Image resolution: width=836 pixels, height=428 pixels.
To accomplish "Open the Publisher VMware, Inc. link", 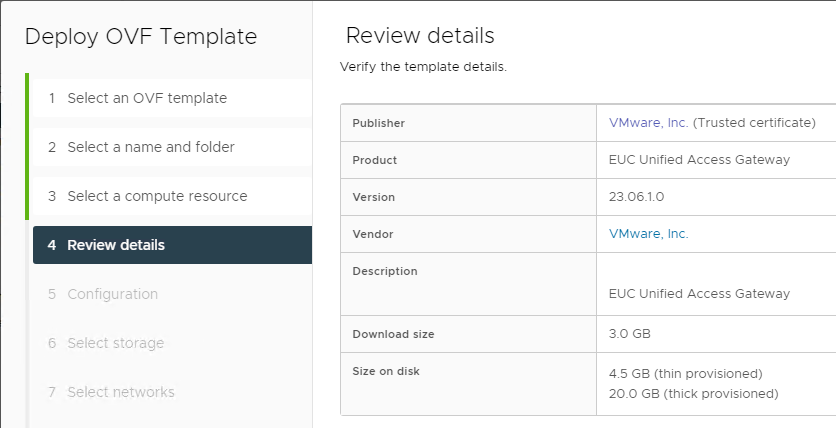I will [x=648, y=123].
